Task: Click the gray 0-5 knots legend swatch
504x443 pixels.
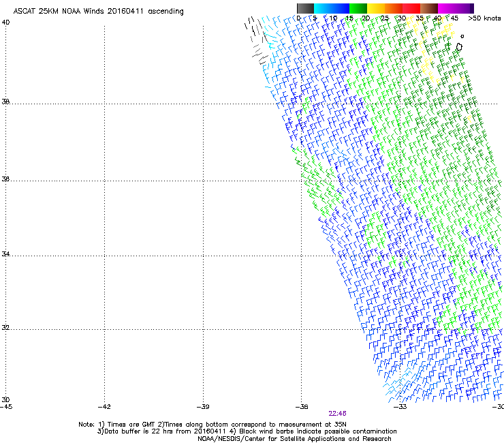Action: pos(305,8)
